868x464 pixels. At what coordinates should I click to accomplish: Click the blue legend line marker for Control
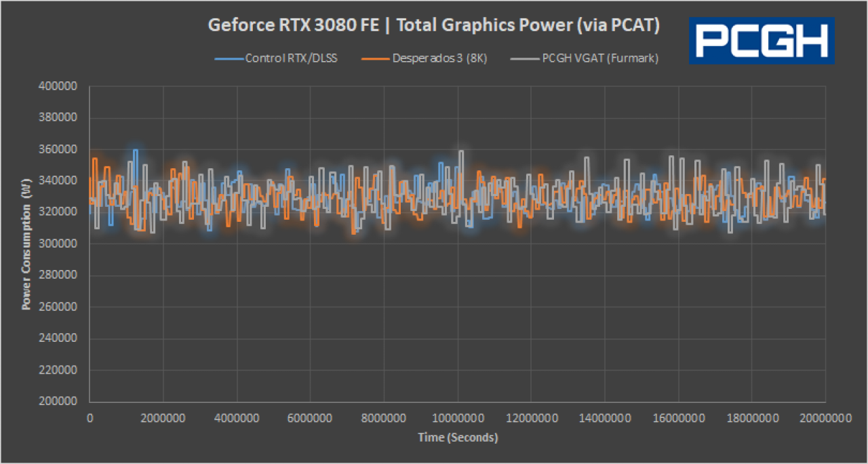[229, 58]
